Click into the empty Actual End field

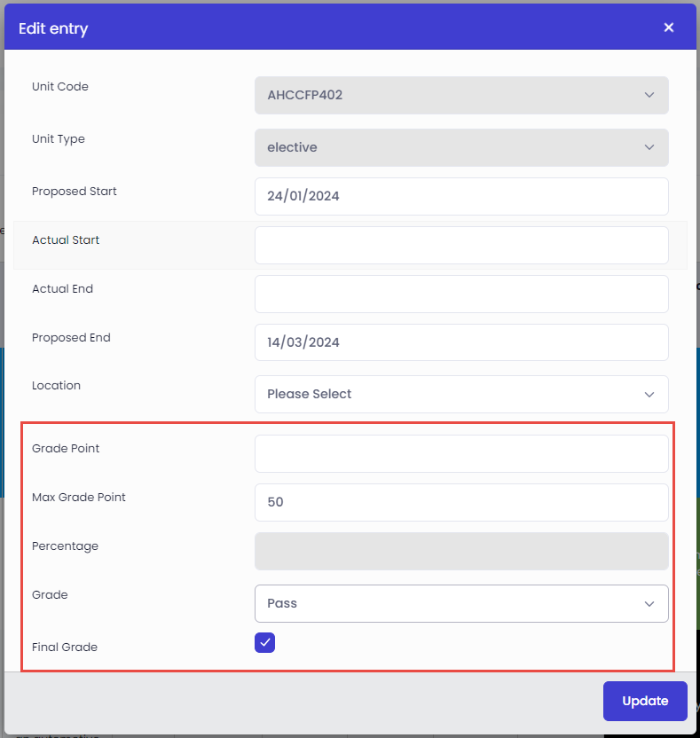(x=461, y=294)
